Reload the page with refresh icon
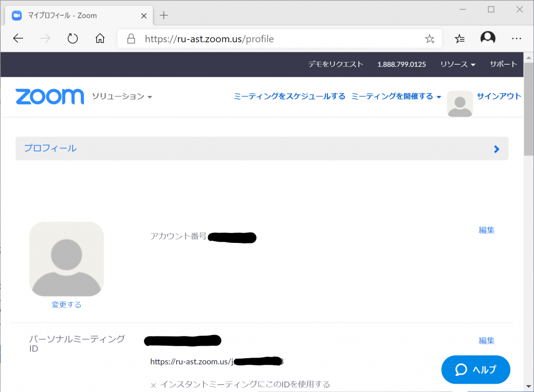534x392 pixels. pyautogui.click(x=72, y=39)
